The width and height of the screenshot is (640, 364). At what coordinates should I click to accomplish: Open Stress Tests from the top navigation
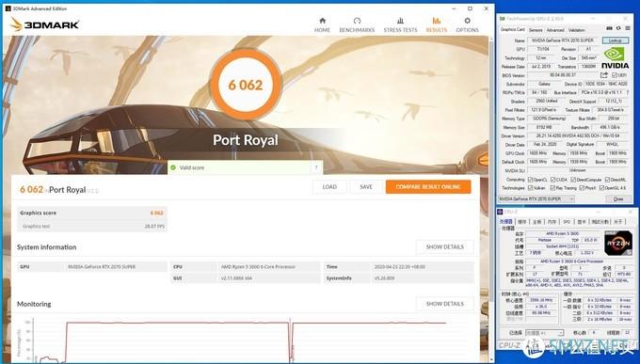click(x=400, y=24)
